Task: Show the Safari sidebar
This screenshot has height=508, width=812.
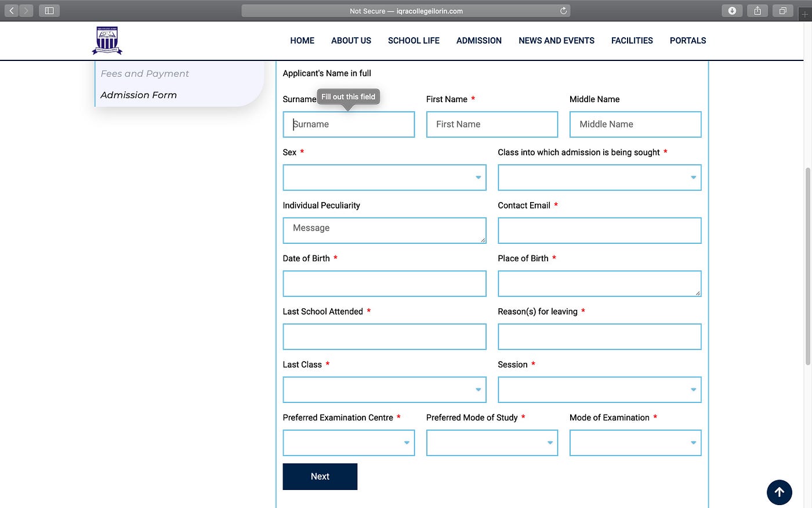Action: pos(49,10)
